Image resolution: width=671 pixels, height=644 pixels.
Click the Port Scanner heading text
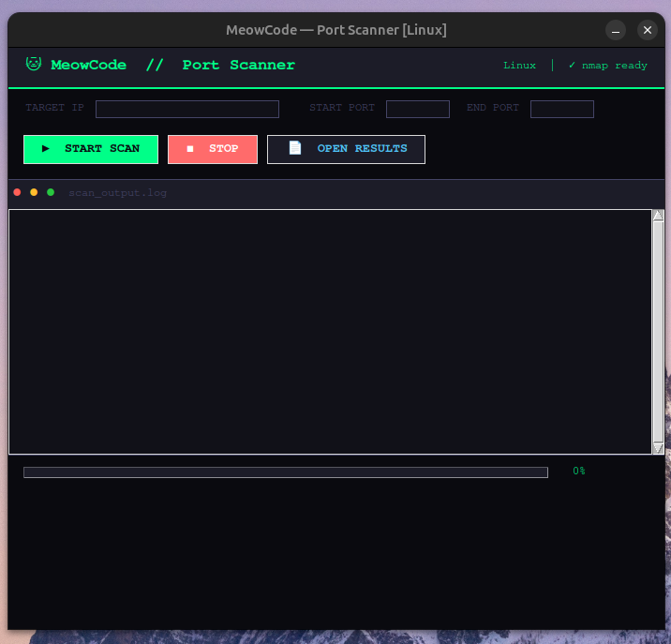tap(239, 65)
